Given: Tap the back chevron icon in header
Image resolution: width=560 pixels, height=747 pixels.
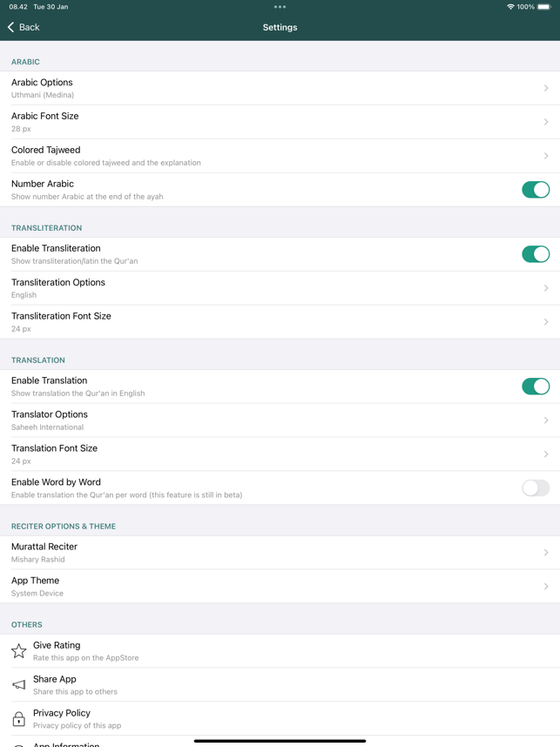Looking at the screenshot, I should point(11,27).
